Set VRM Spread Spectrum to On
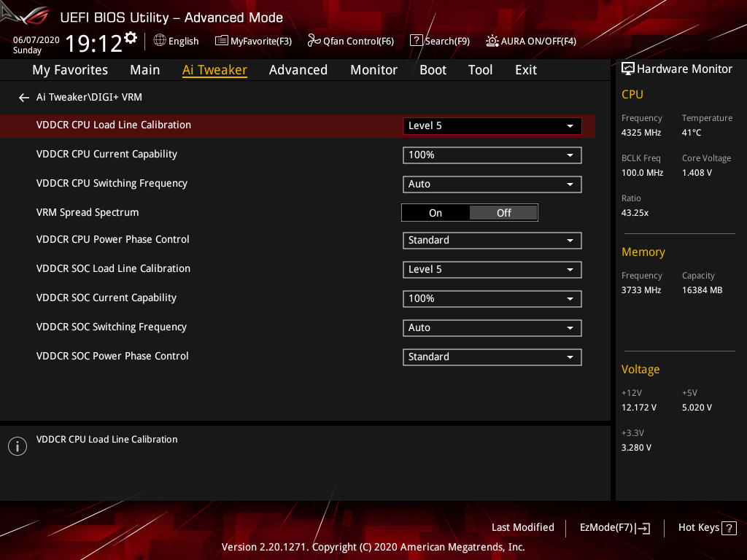The width and height of the screenshot is (747, 560). (x=436, y=213)
